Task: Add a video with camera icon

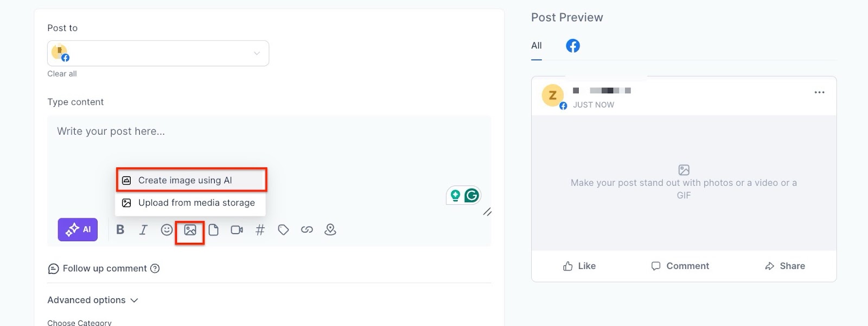Action: pyautogui.click(x=237, y=230)
